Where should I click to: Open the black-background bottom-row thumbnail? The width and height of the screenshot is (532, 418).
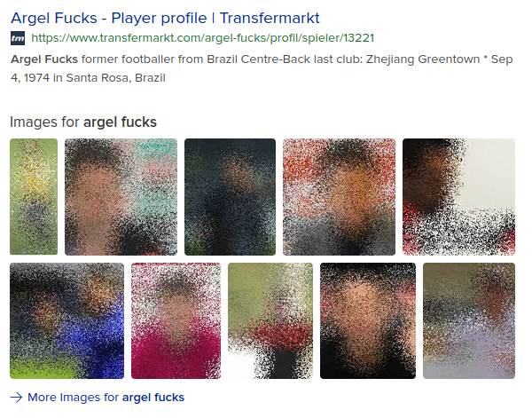pos(368,320)
